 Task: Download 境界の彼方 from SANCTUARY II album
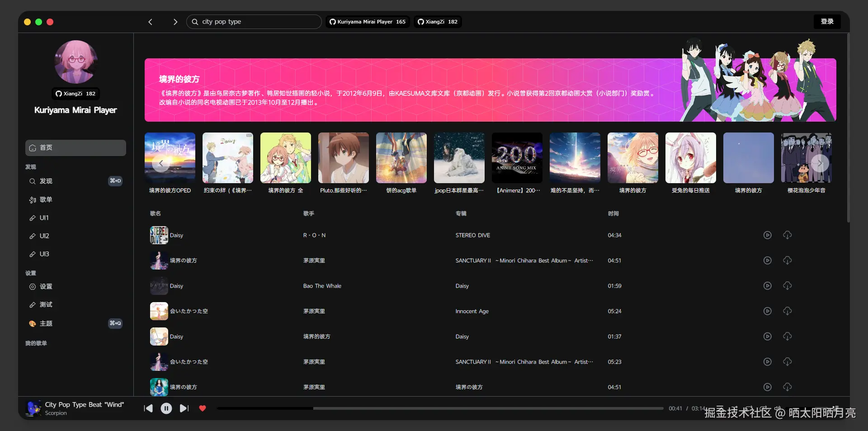pyautogui.click(x=788, y=260)
